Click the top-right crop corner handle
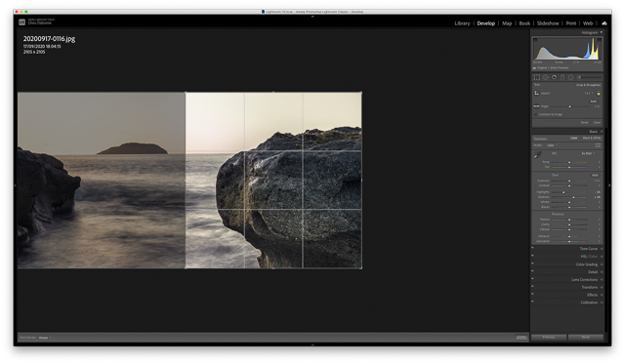The image size is (625, 364). pyautogui.click(x=361, y=93)
